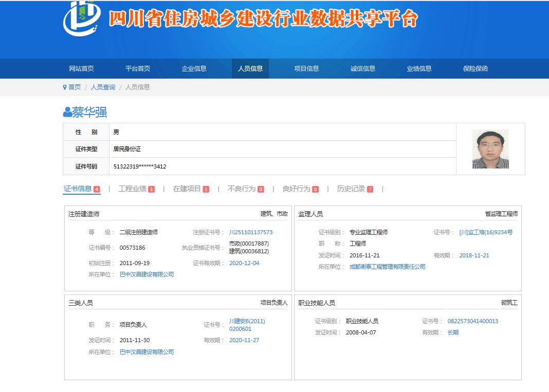Click certificate number 0822573041400013 link
This screenshot has width=549, height=392.
pos(472,321)
